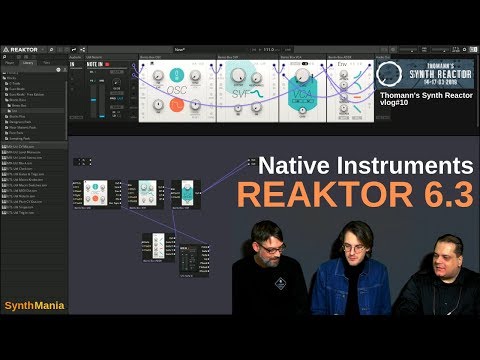480x360 pixels.
Task: Click the panel layout icon at the header's right end
Action: pyautogui.click(x=473, y=50)
